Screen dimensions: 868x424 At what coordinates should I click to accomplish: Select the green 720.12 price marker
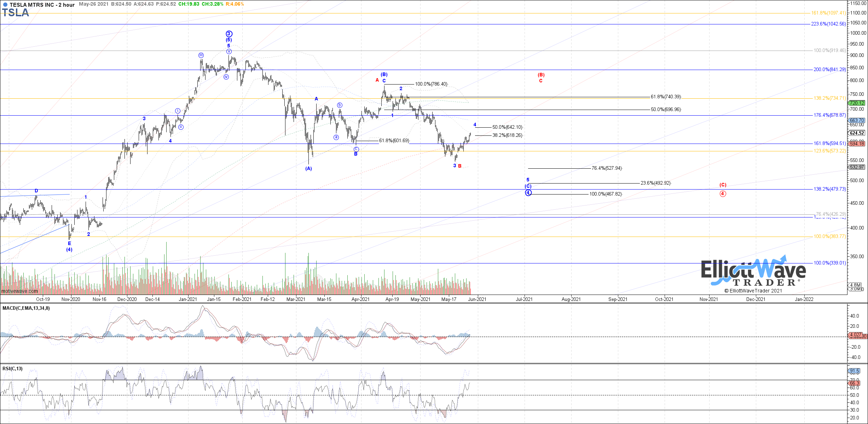(x=857, y=103)
